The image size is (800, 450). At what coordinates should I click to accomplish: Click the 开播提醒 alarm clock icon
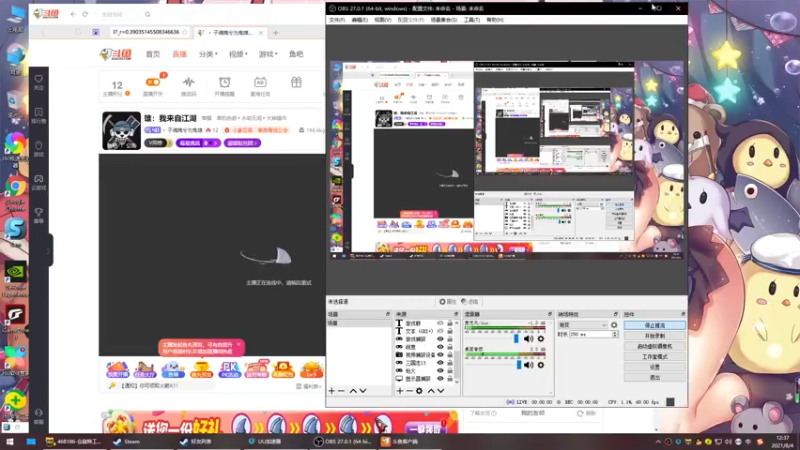tap(224, 82)
